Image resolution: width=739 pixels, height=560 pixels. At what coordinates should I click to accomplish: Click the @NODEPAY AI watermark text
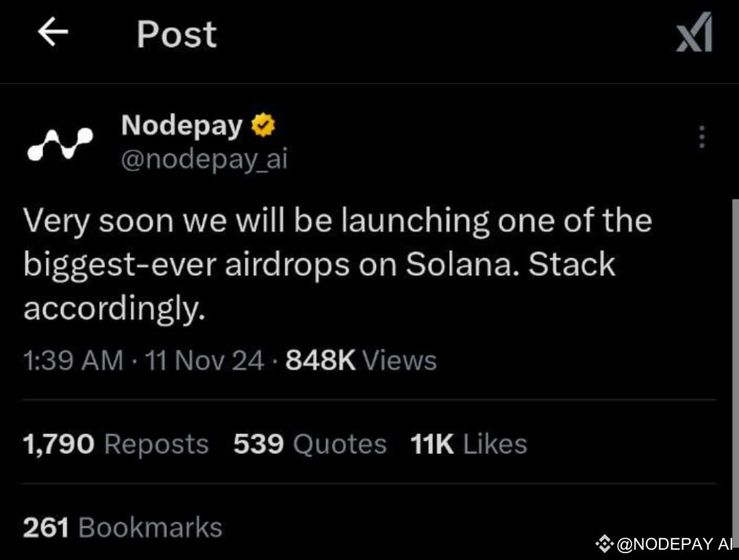tap(675, 544)
